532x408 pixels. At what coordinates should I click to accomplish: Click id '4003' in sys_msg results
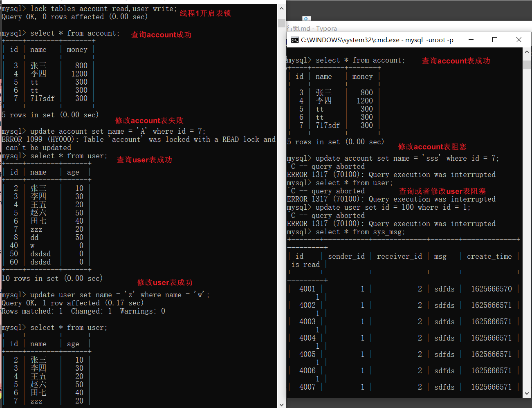(308, 322)
